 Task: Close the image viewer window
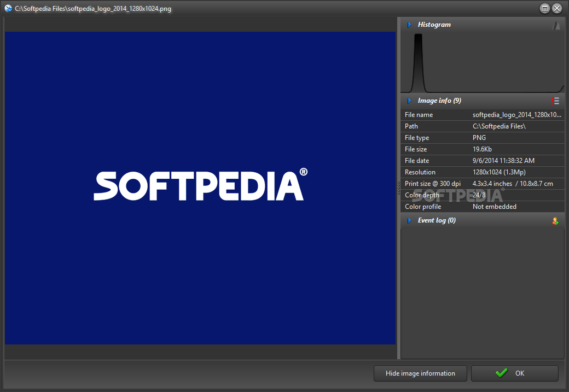[557, 8]
